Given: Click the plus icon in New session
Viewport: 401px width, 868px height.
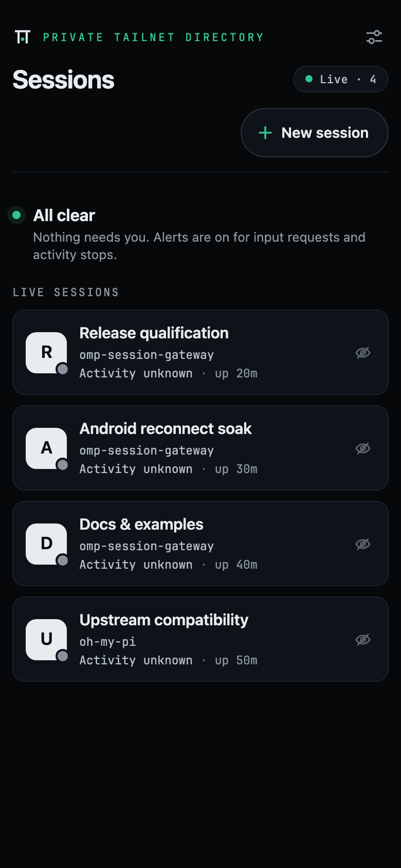Looking at the screenshot, I should (265, 133).
